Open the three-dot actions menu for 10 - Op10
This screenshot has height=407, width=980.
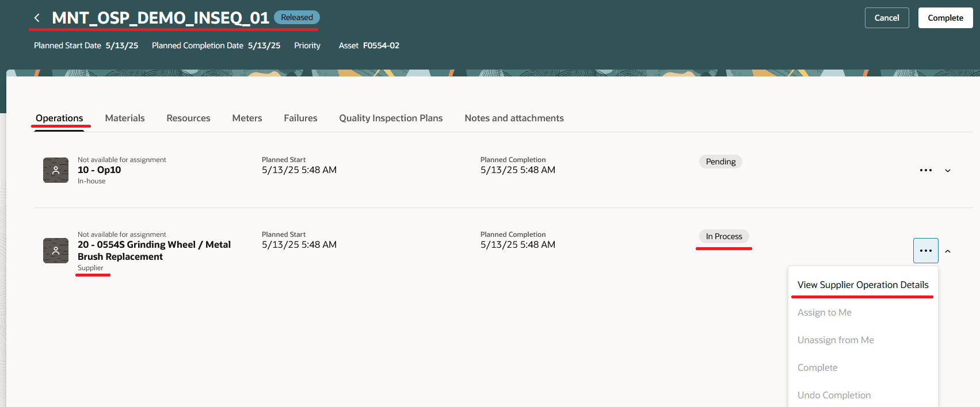click(x=925, y=170)
